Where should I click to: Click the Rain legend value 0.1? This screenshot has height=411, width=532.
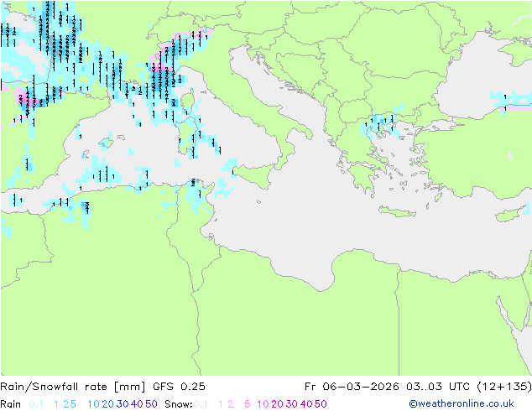coord(36,404)
